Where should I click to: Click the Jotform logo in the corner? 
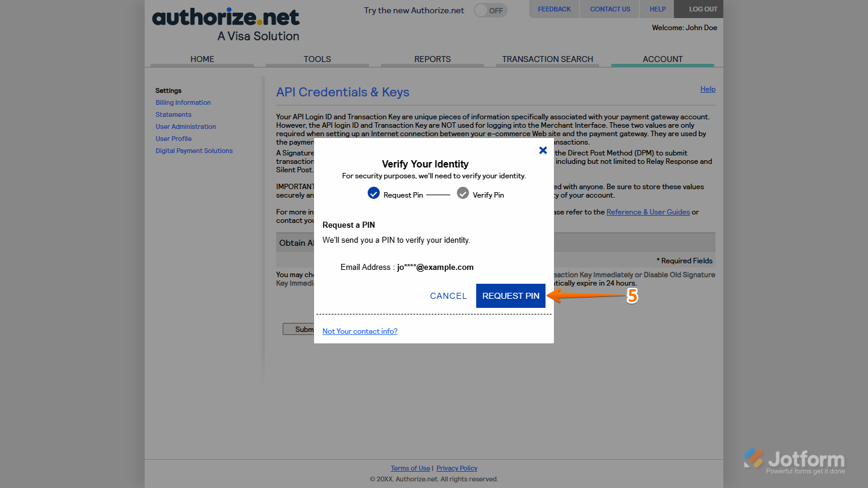[795, 459]
